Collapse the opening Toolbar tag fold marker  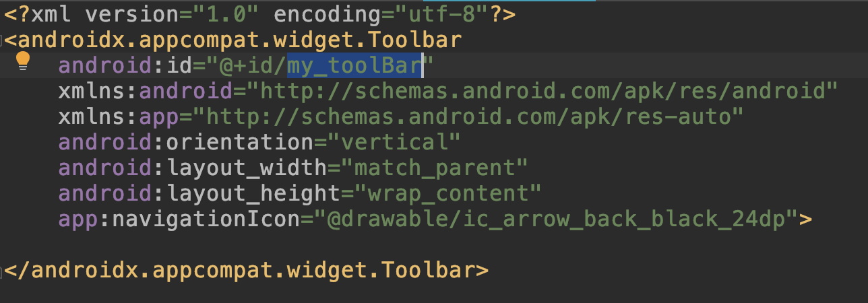[2, 40]
